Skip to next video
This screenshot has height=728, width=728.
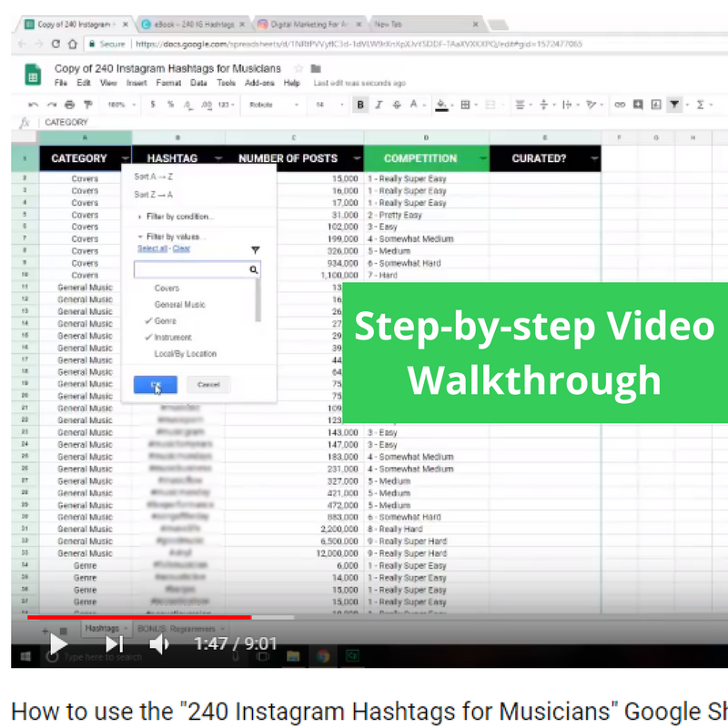[115, 644]
